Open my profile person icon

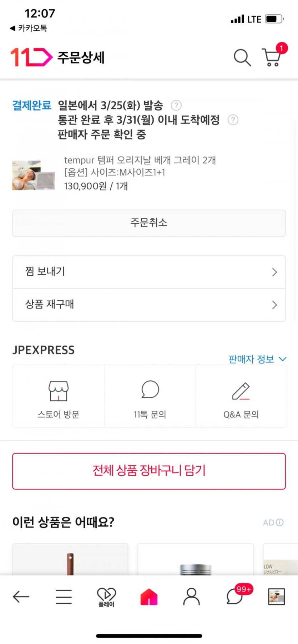point(192,597)
